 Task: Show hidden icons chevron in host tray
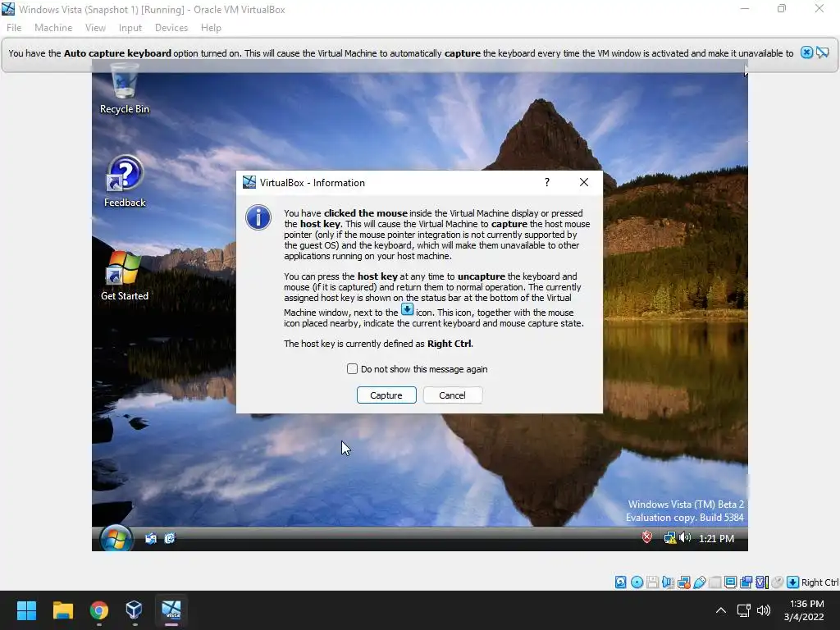(x=721, y=610)
